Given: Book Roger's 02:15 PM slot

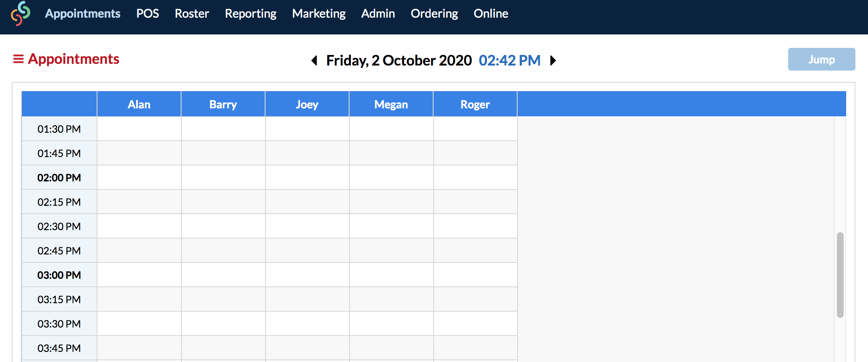Looking at the screenshot, I should [475, 202].
